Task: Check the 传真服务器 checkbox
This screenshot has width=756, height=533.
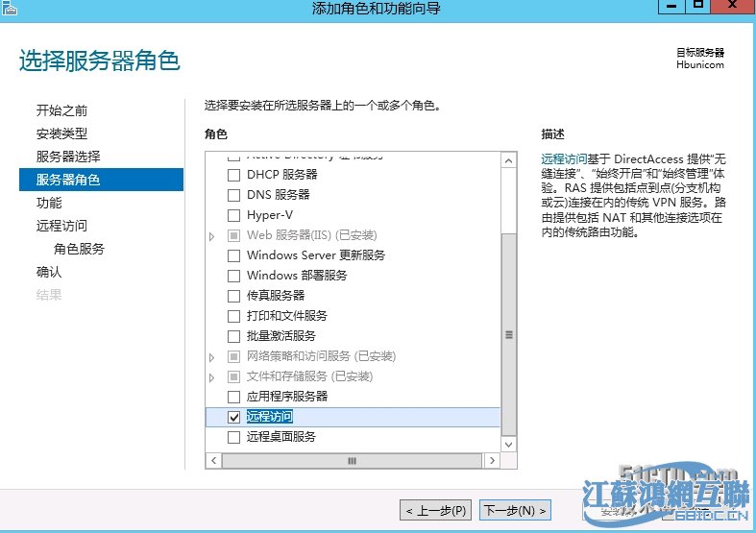Action: tap(233, 296)
